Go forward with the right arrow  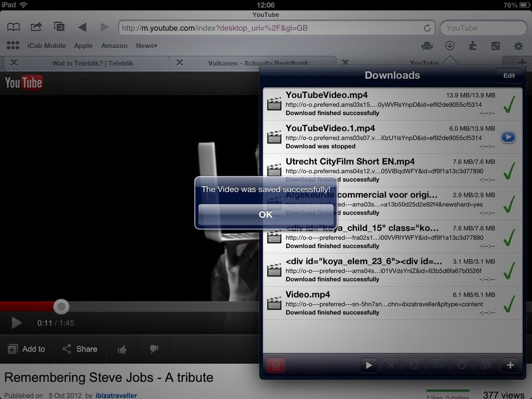104,27
